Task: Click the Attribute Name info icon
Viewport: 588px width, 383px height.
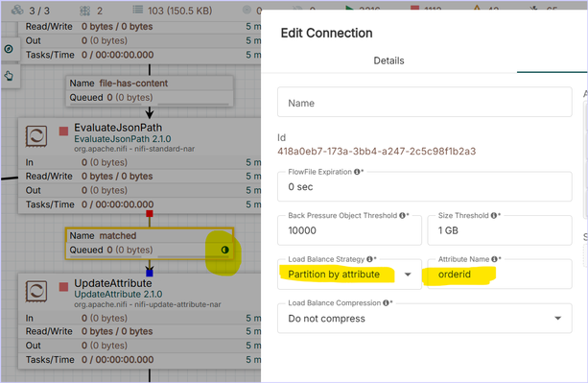Action: pos(494,259)
